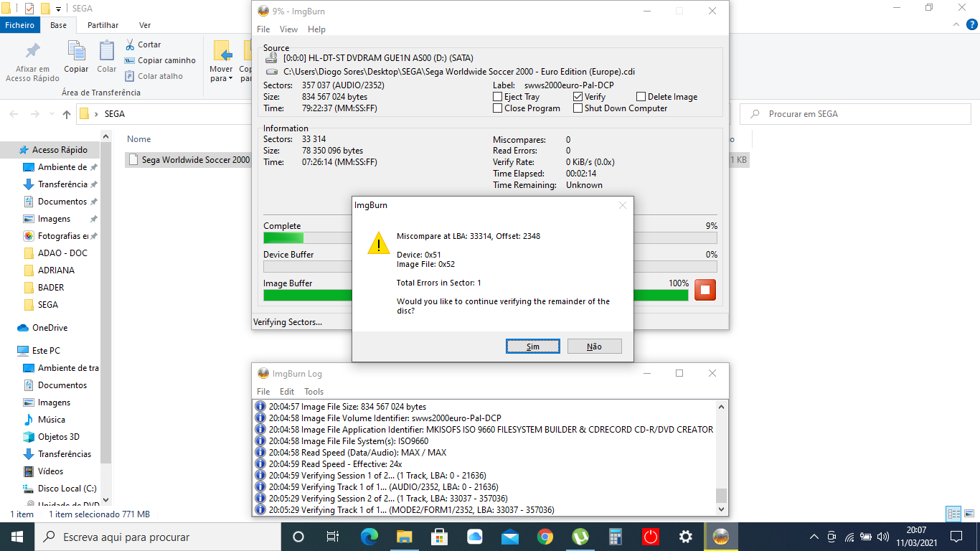Enable the Close Program checkbox
Image resolution: width=980 pixels, height=551 pixels.
(x=498, y=108)
